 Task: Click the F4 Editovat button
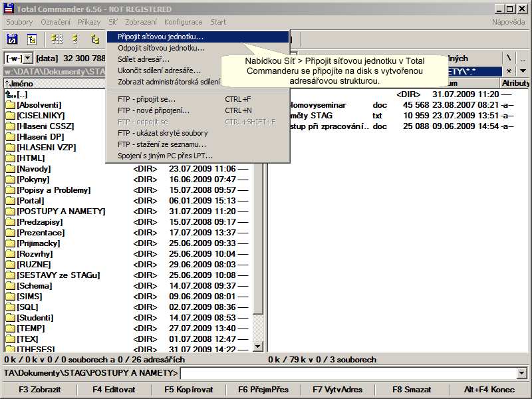[x=114, y=390]
